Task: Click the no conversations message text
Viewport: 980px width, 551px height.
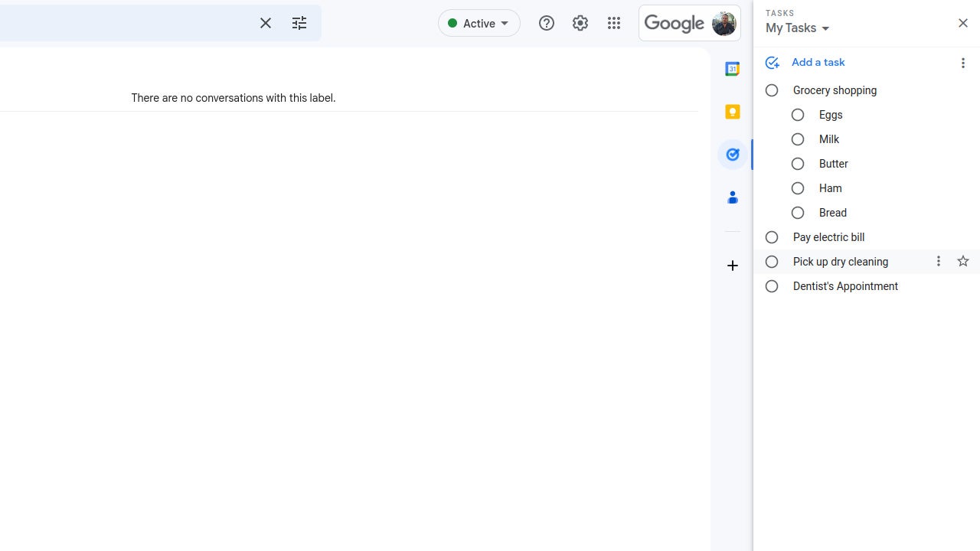Action: [234, 98]
